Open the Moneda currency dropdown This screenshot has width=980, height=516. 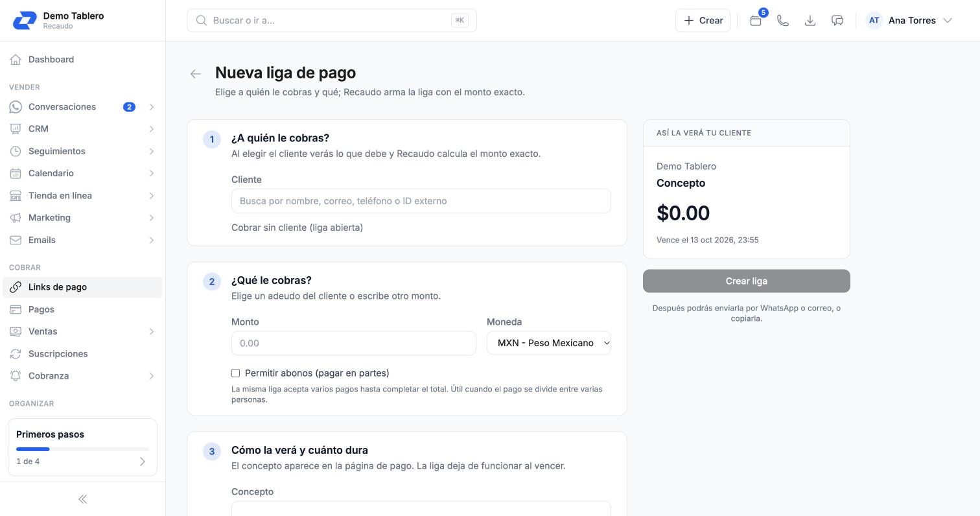coord(549,343)
